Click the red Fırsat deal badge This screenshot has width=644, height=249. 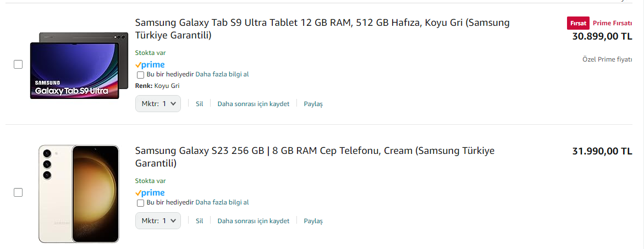pyautogui.click(x=578, y=23)
